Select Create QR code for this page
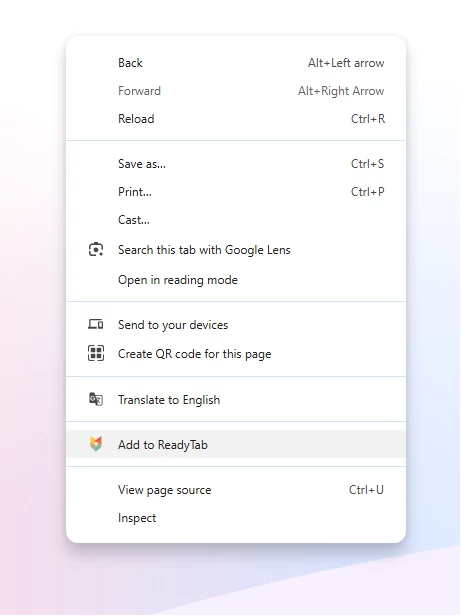461x616 pixels. 236,354
